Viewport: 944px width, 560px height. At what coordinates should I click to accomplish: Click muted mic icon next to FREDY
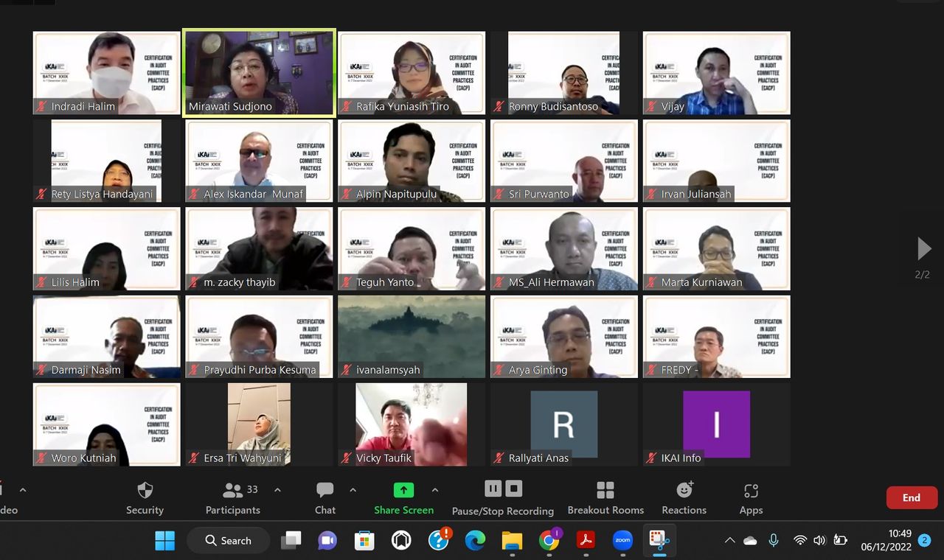[x=652, y=370]
